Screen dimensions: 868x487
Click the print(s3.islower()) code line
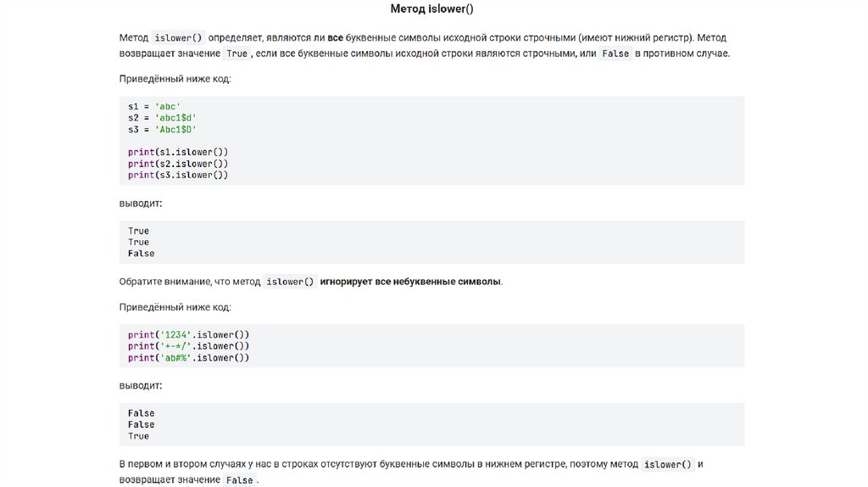[178, 175]
